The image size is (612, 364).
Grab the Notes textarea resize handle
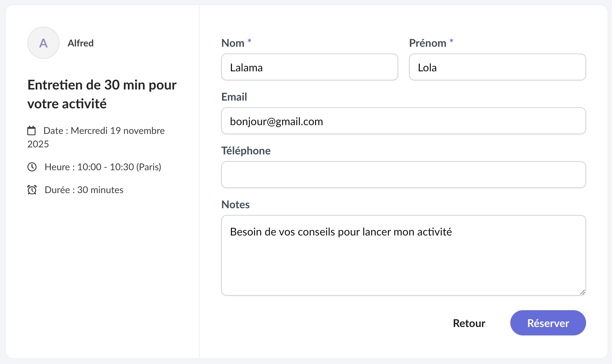(582, 292)
